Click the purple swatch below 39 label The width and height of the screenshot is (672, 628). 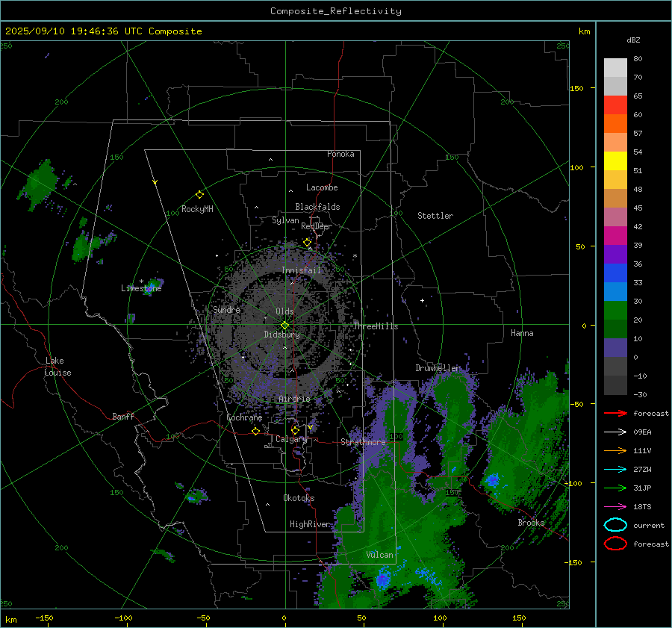615,254
